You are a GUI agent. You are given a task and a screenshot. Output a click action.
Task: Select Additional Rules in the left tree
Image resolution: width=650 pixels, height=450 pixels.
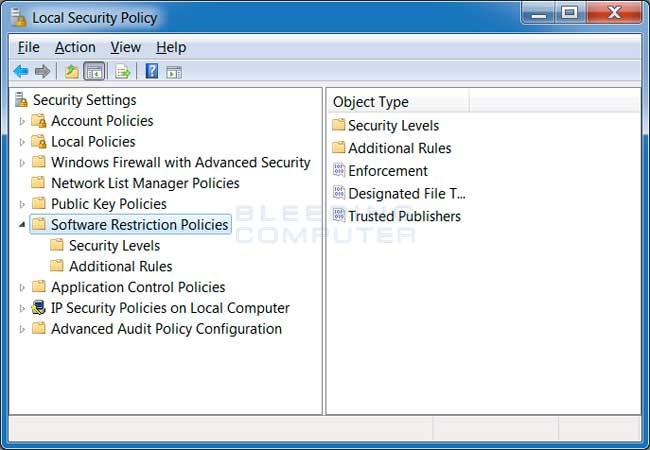point(121,266)
